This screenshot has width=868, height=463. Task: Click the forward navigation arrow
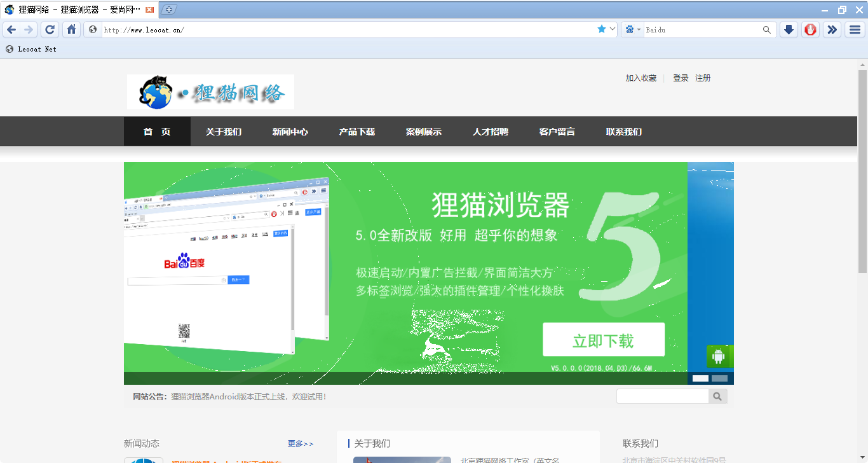pos(29,30)
